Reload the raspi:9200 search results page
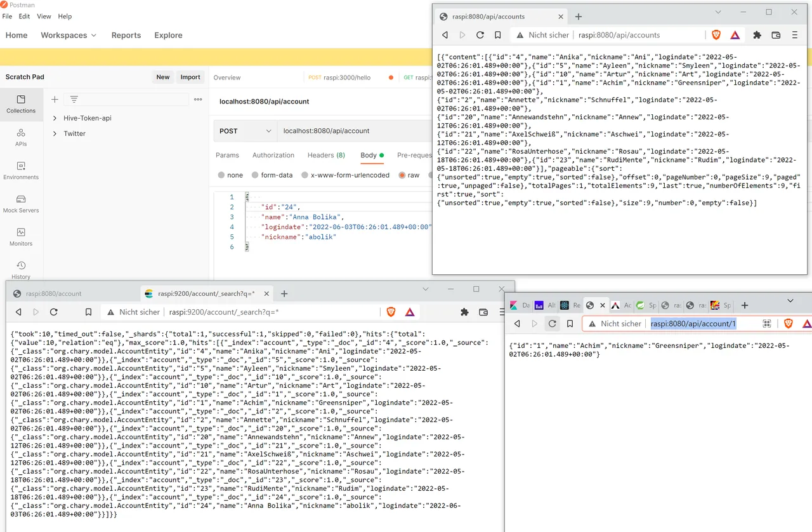 tap(54, 312)
